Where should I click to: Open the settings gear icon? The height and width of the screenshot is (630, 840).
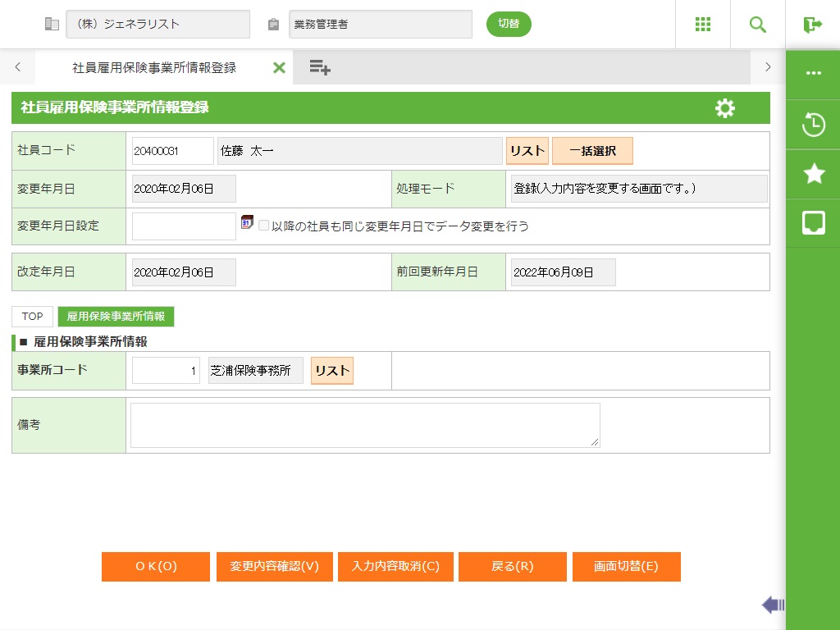(x=724, y=108)
